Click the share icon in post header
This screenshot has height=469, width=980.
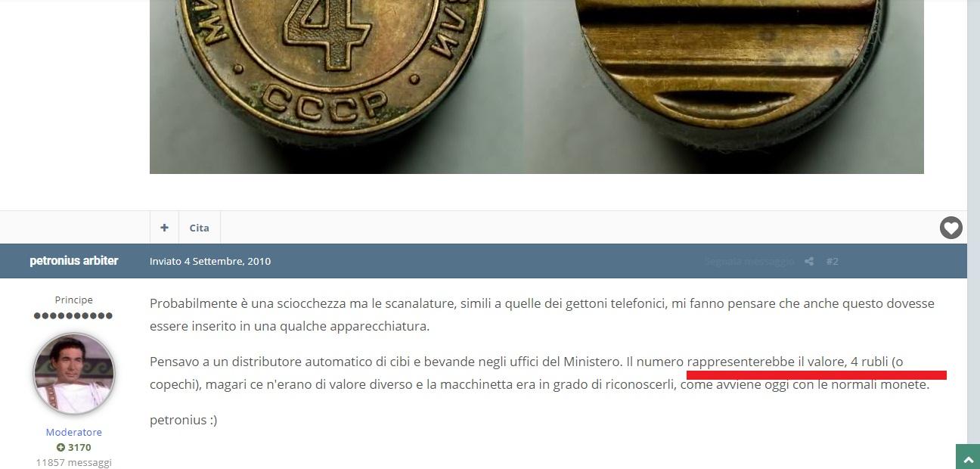pyautogui.click(x=809, y=261)
